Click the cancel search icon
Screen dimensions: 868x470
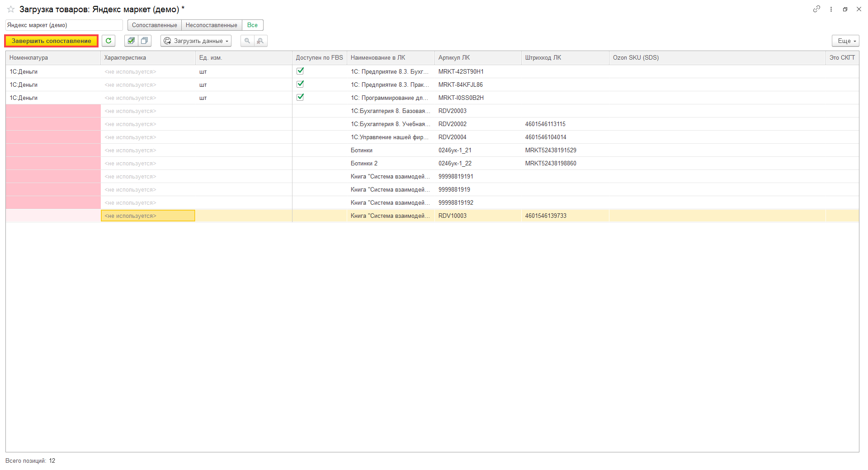260,41
